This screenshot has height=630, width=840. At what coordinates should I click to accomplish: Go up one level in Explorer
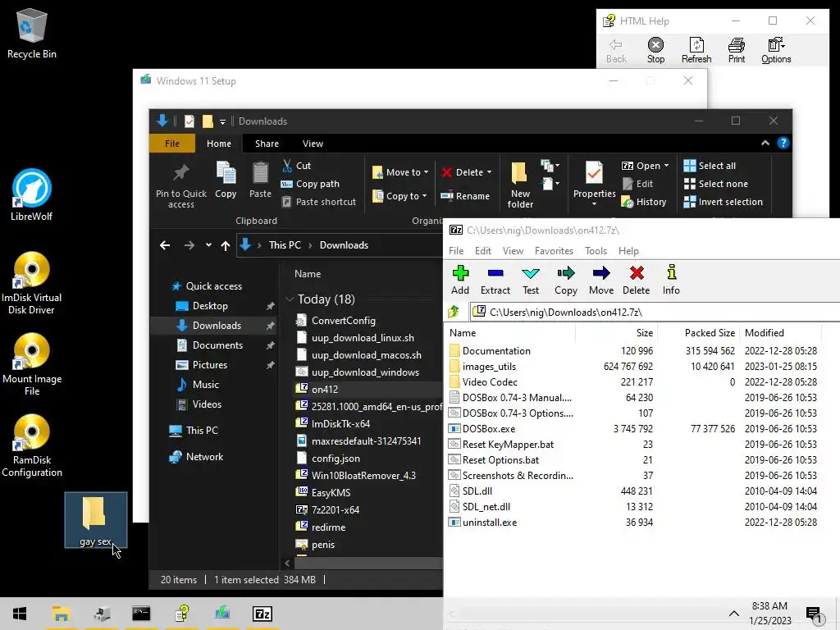pyautogui.click(x=226, y=245)
